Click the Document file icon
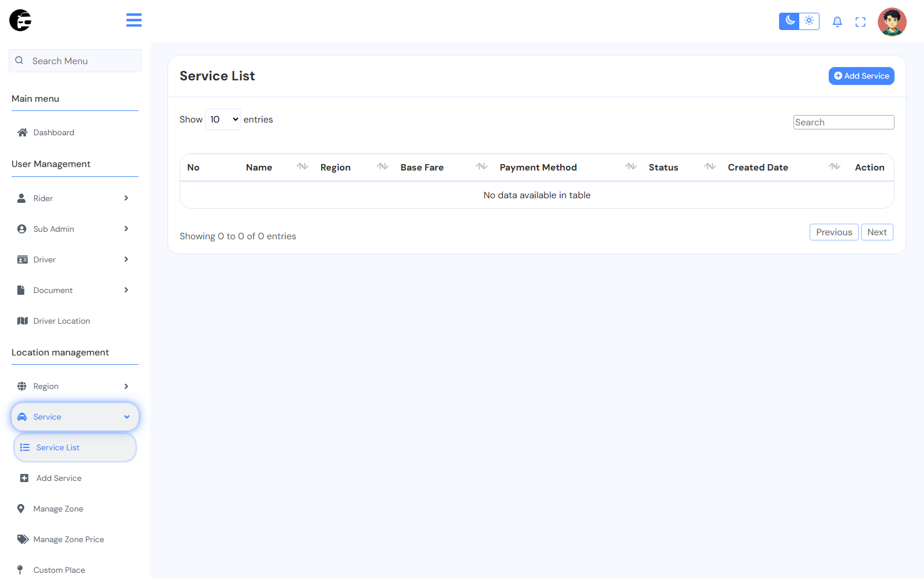 21,290
